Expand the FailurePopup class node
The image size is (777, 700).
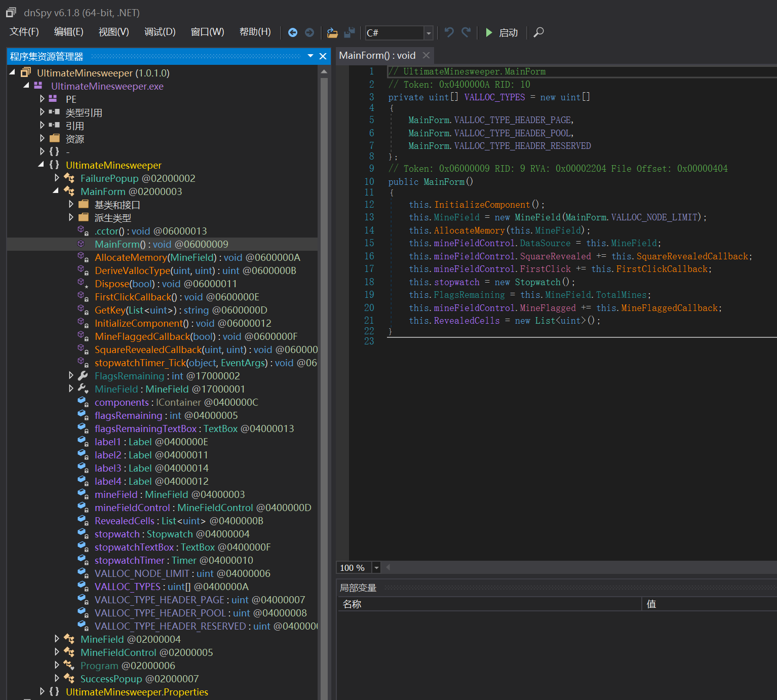tap(57, 178)
